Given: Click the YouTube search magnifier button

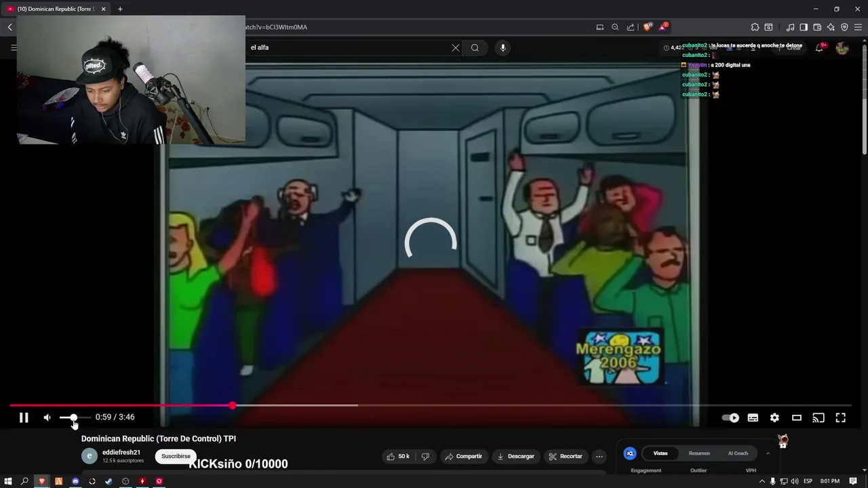Looking at the screenshot, I should [475, 47].
